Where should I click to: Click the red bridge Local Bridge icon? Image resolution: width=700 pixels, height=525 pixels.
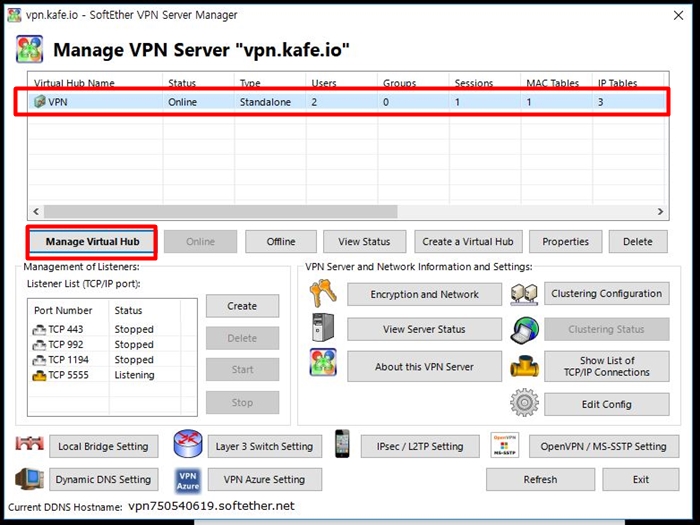[x=30, y=443]
